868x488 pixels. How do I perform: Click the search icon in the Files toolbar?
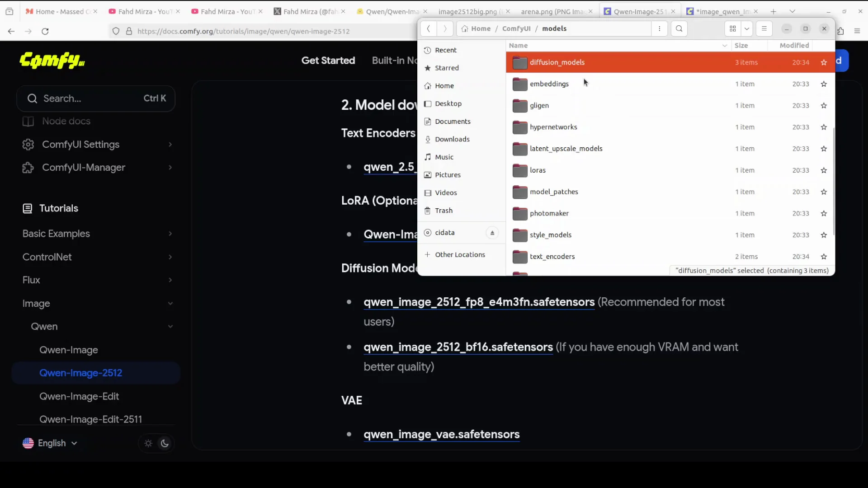[x=679, y=28]
